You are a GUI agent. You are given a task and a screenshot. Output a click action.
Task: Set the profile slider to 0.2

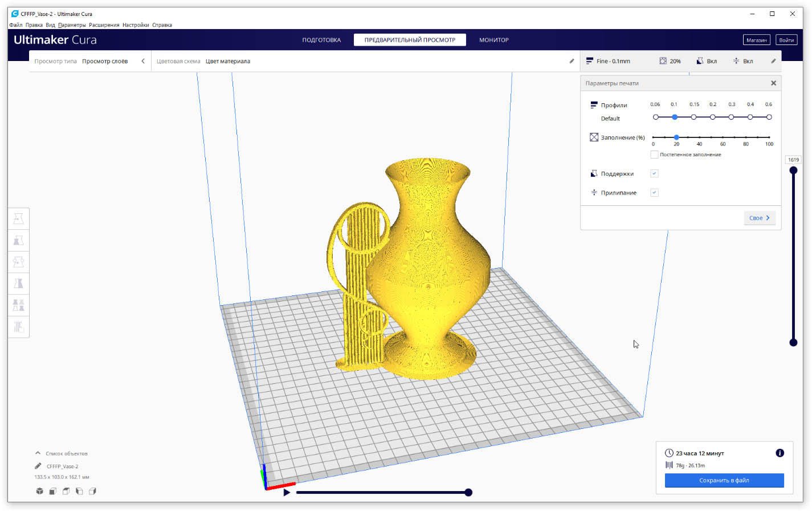pyautogui.click(x=712, y=117)
